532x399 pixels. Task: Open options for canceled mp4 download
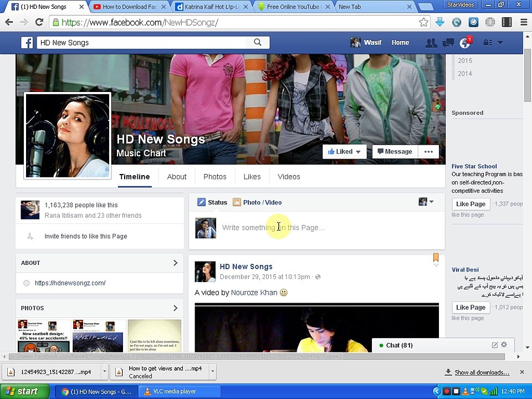213,372
